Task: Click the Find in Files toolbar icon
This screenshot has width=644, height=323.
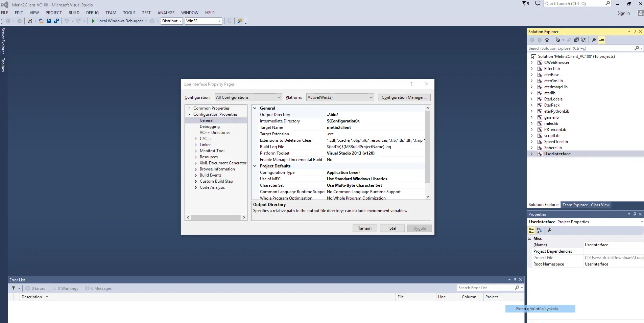Action: pos(240,21)
